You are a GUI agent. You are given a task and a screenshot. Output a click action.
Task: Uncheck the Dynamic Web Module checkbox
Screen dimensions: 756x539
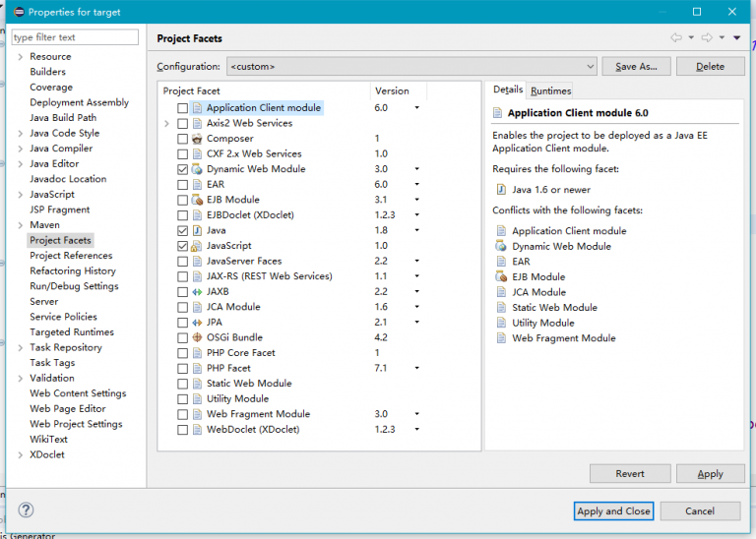pyautogui.click(x=182, y=169)
